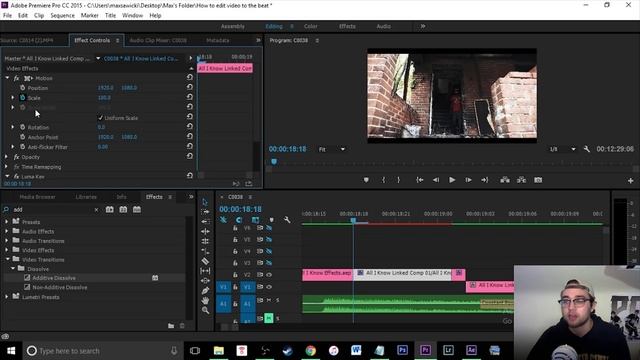
Task: Open the timeline display settings wrench
Action: click(287, 220)
